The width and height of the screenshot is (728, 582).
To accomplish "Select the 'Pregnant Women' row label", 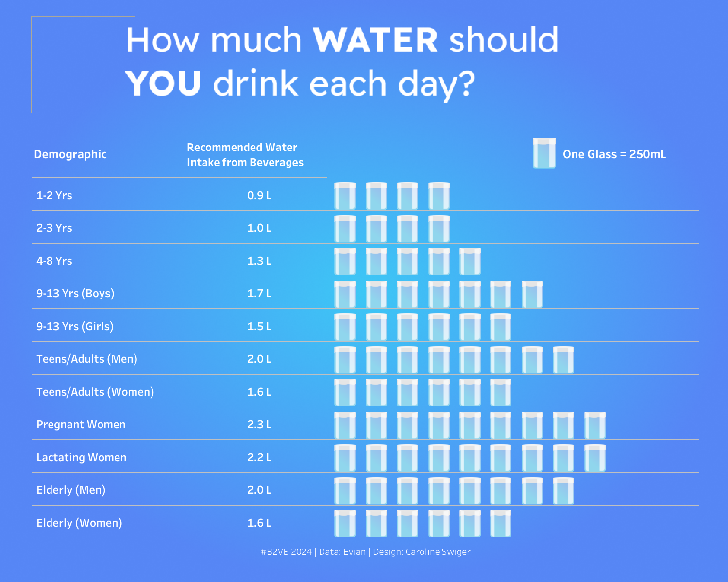I will point(81,424).
